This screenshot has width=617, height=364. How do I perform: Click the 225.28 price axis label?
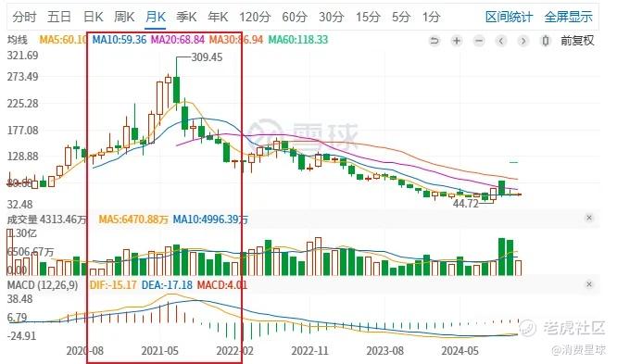click(x=23, y=104)
